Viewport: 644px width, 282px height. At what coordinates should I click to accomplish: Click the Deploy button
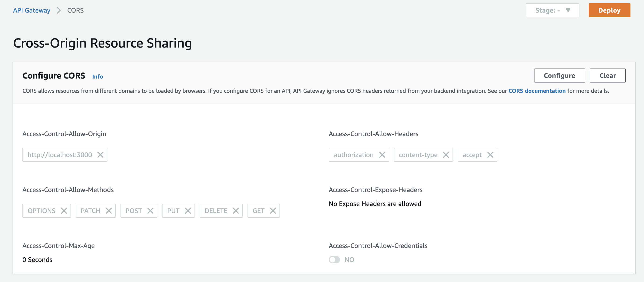[609, 10]
